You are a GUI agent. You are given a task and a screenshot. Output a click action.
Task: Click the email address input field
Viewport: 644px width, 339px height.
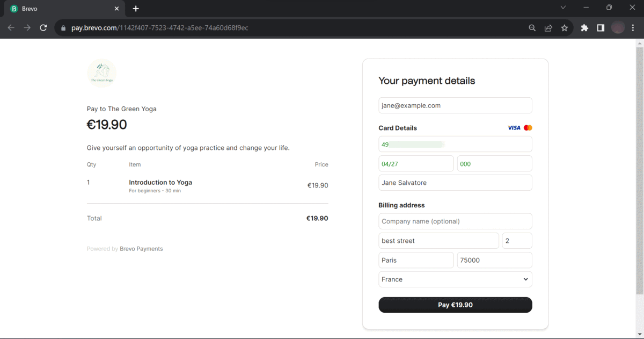[455, 105]
